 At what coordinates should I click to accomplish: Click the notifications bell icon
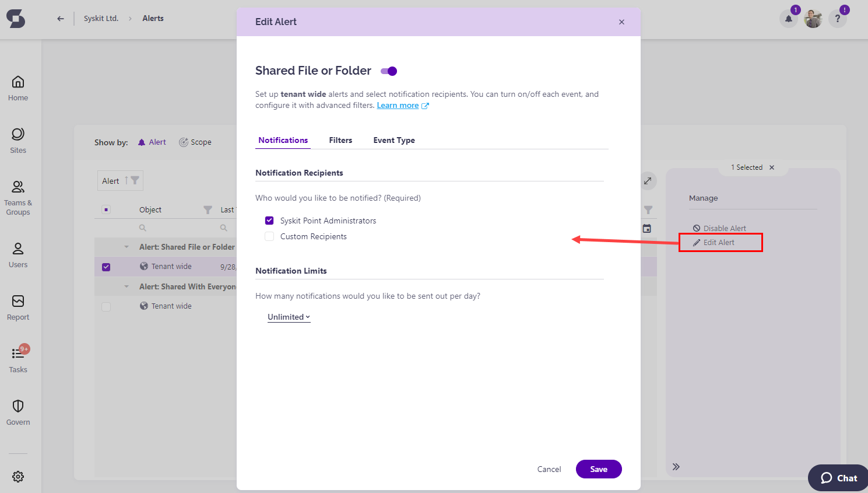pos(788,19)
